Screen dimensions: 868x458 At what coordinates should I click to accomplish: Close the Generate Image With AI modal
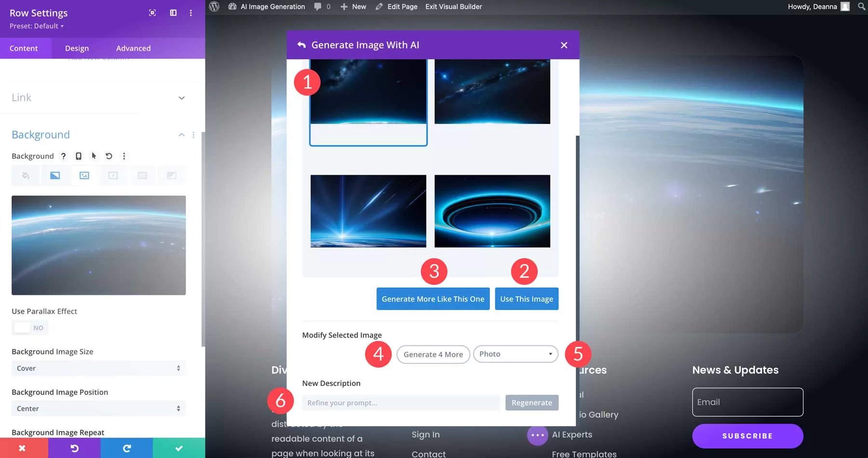pyautogui.click(x=564, y=45)
